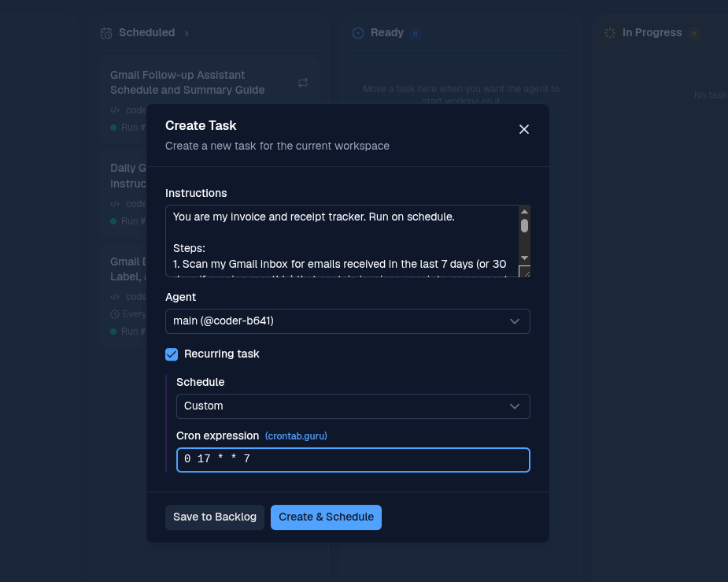Click the Scheduled count badge
728x582 pixels.
pyautogui.click(x=187, y=33)
